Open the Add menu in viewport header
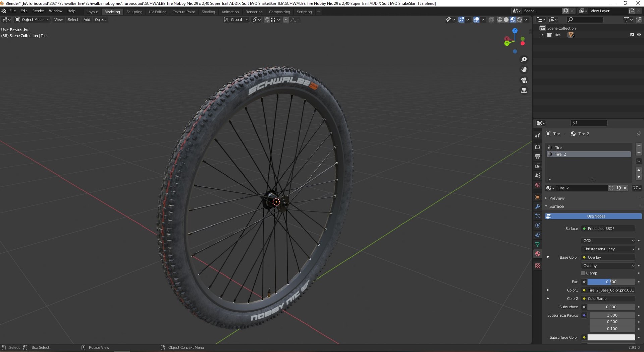 [87, 20]
